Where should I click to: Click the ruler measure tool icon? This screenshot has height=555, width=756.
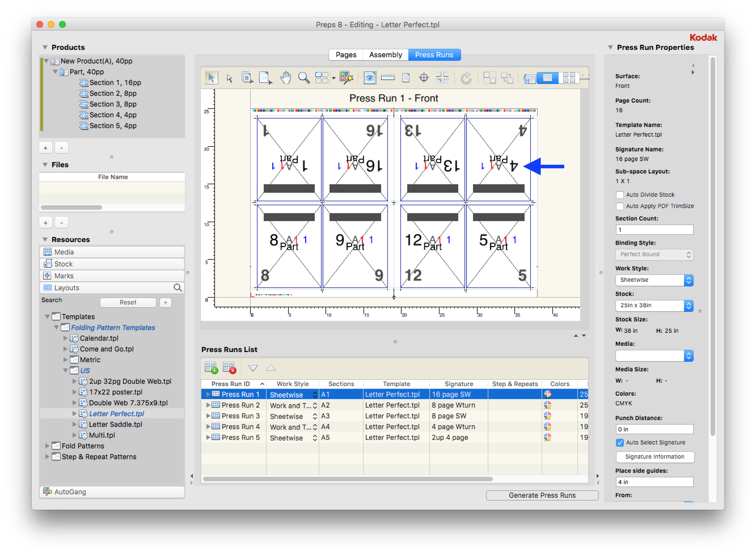pos(388,78)
